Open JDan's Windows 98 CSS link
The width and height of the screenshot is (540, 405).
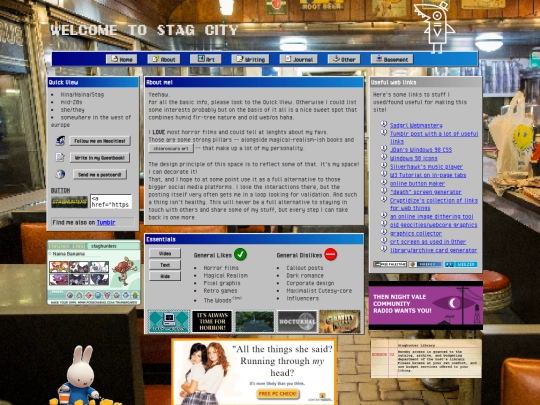click(421, 150)
